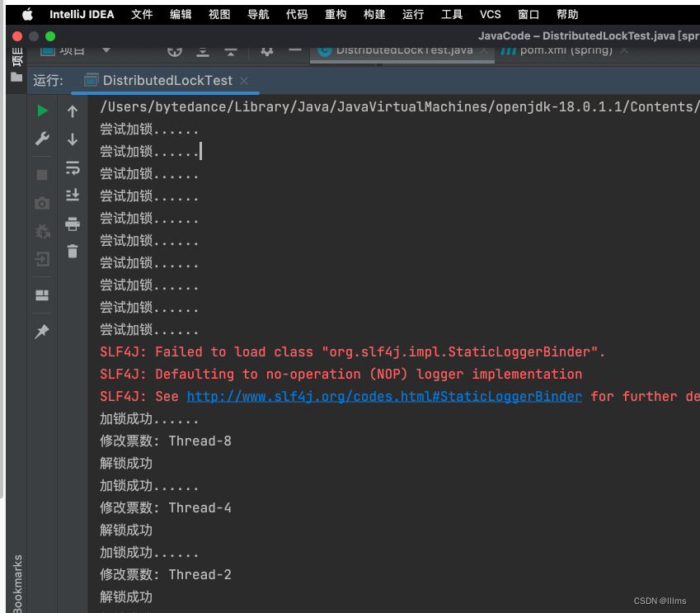Toggle scroll to end of console
The image size is (700, 613).
coord(73,195)
